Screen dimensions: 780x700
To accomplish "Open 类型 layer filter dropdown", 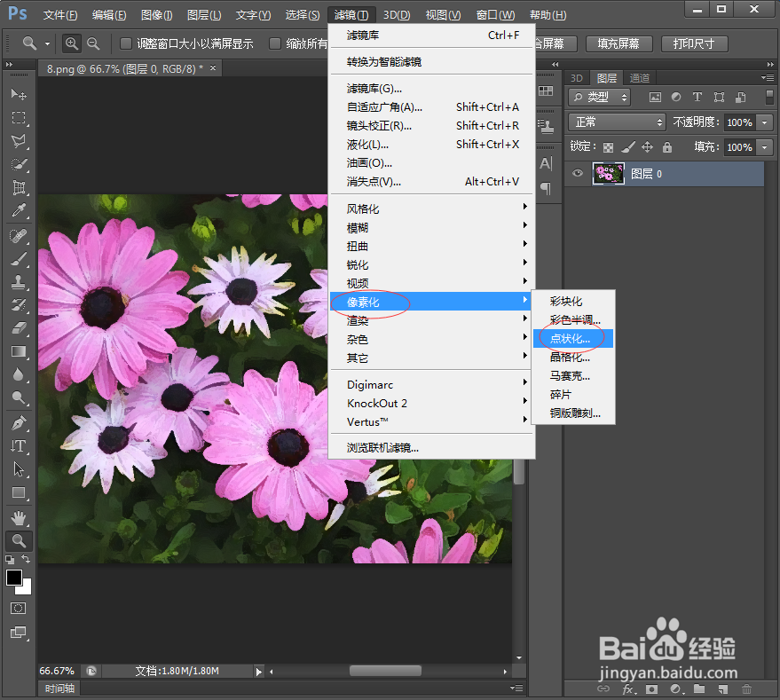I will tap(600, 97).
